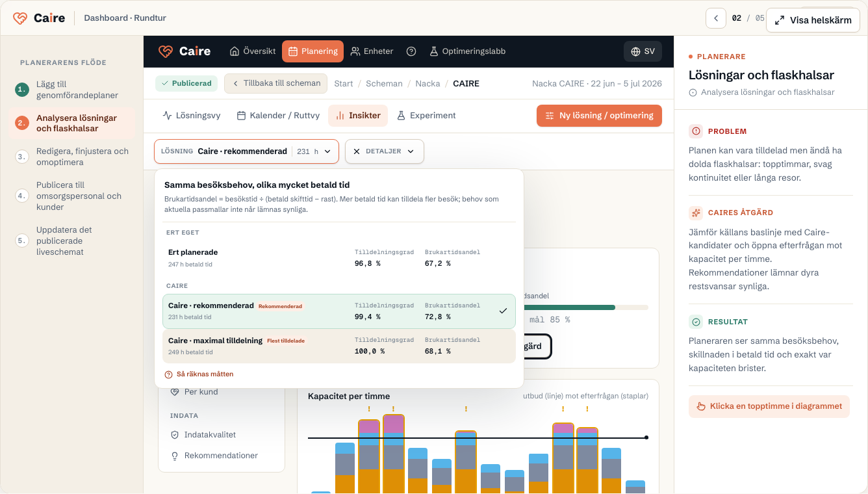Click Ny lösning / optimering button

tap(599, 116)
